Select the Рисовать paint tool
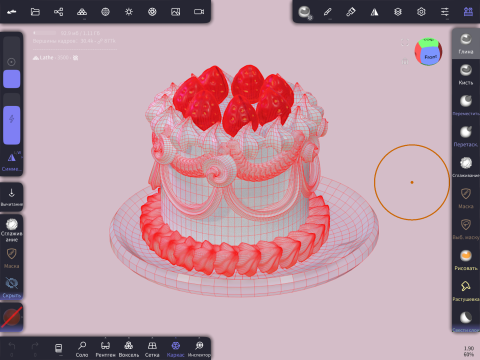Screen dimensions: 480x360 pyautogui.click(x=466, y=260)
